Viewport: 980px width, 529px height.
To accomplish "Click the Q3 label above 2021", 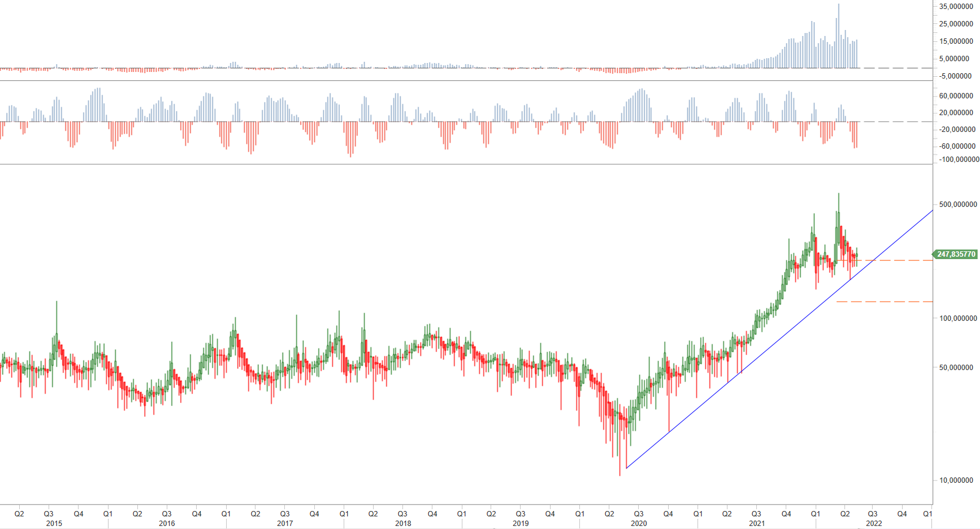I will click(756, 514).
